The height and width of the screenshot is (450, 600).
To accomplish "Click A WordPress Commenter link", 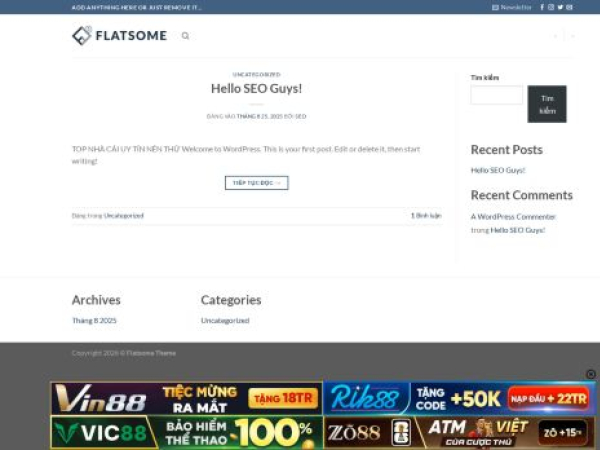I will (513, 217).
